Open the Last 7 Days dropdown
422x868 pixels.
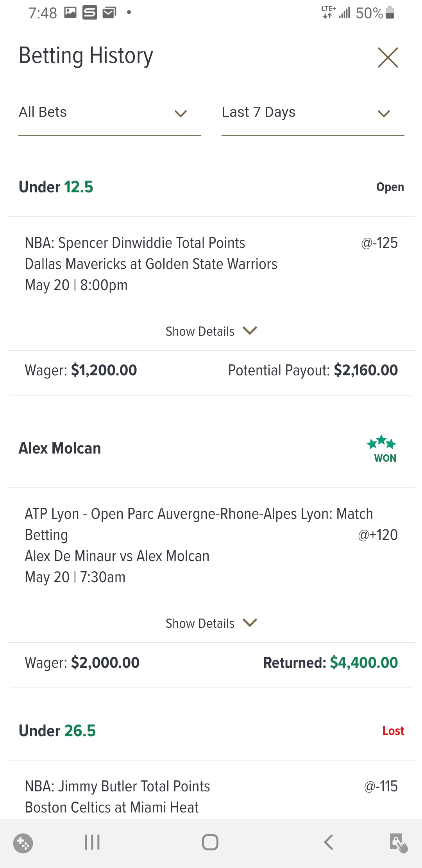click(313, 113)
